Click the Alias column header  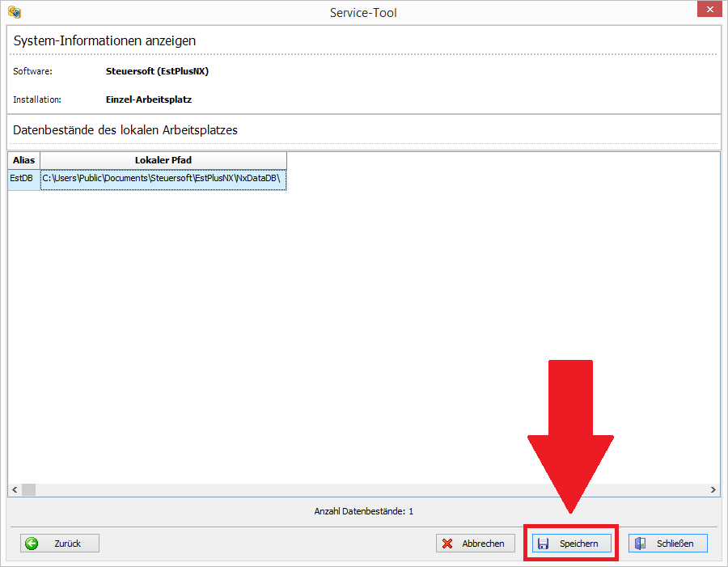(24, 160)
